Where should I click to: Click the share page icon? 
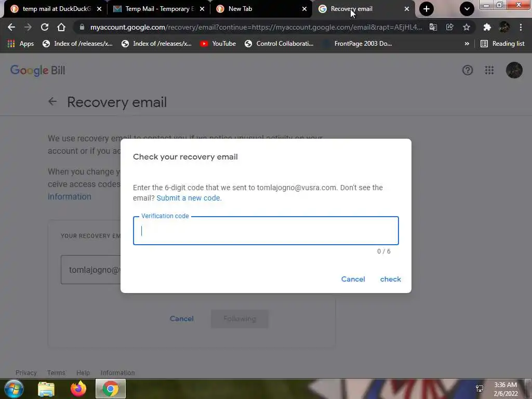click(x=449, y=27)
